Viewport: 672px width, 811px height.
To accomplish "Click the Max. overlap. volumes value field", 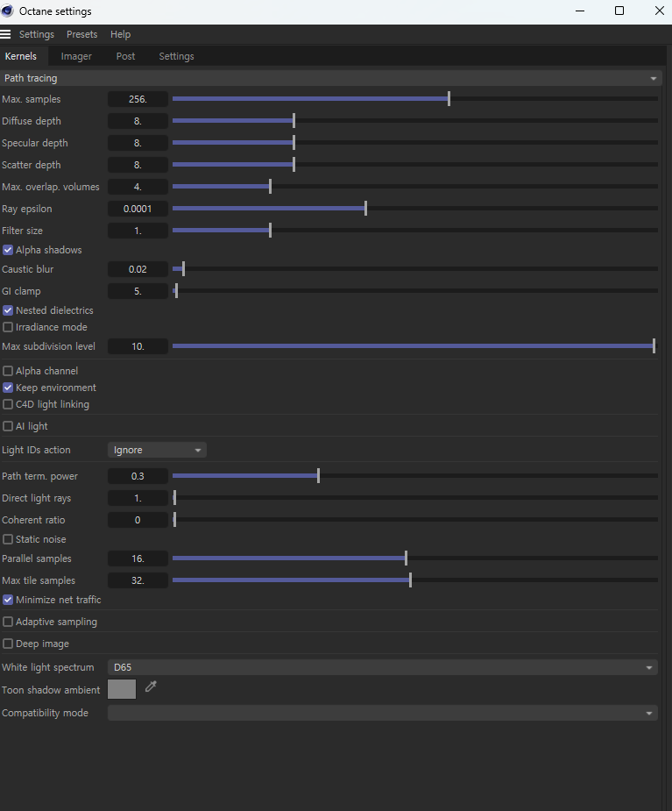I will click(x=138, y=187).
